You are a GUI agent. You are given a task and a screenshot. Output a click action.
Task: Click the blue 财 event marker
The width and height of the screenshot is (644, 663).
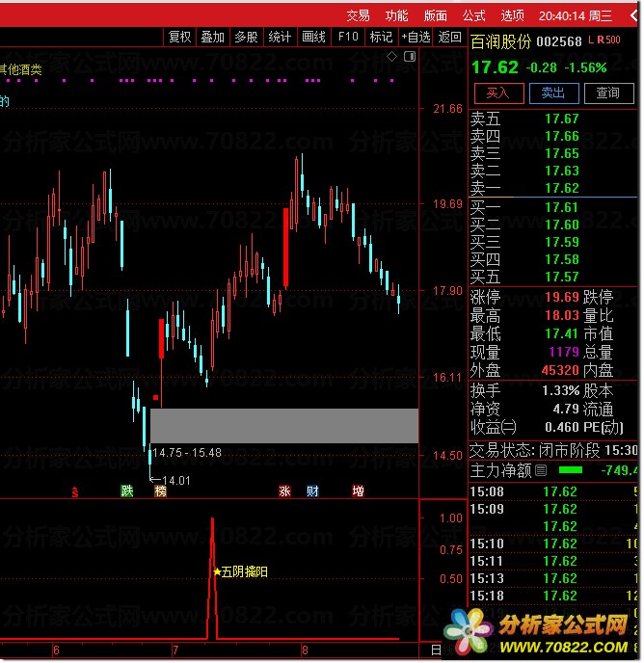point(312,491)
